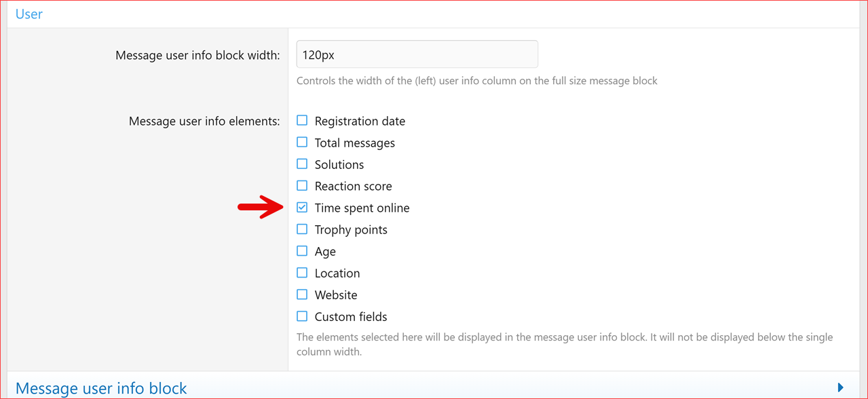Enable the Registration date checkbox
The width and height of the screenshot is (868, 399).
(x=302, y=121)
